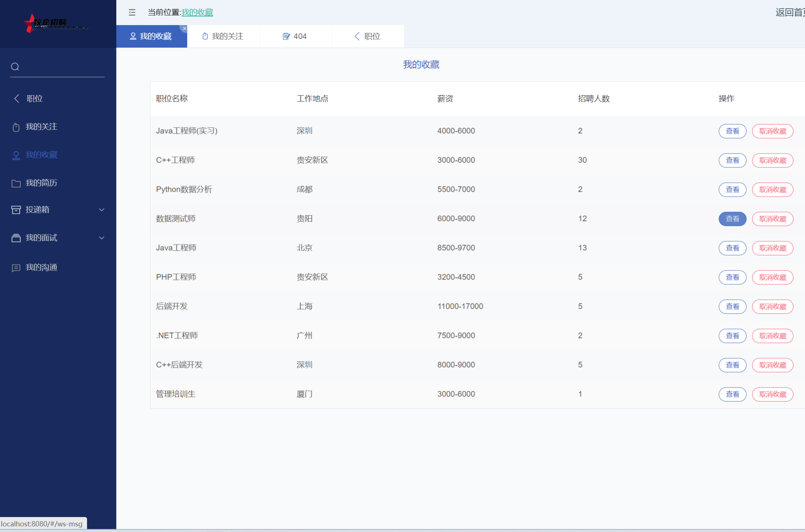Select the 职位 tab at top
Screen dimensions: 805x532
[x=367, y=36]
